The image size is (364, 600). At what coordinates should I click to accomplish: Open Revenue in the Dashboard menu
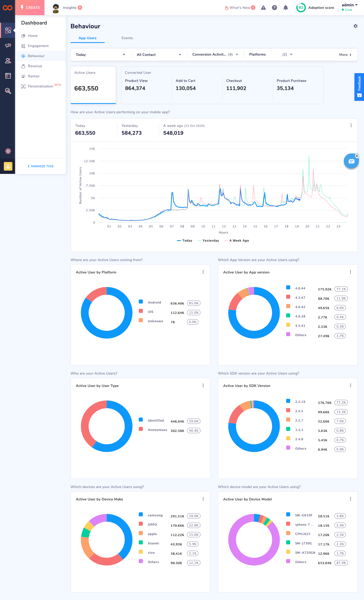click(x=35, y=66)
